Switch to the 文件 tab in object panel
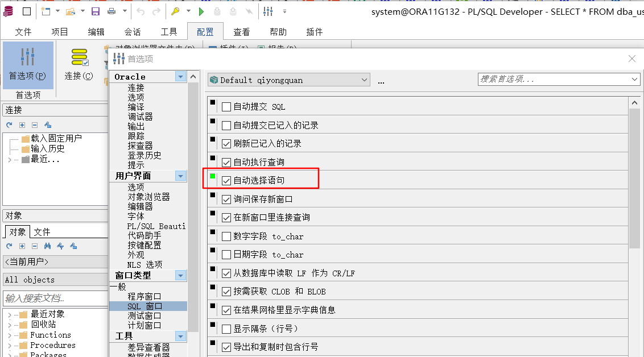Viewport: 644px width, 357px height. 42,232
